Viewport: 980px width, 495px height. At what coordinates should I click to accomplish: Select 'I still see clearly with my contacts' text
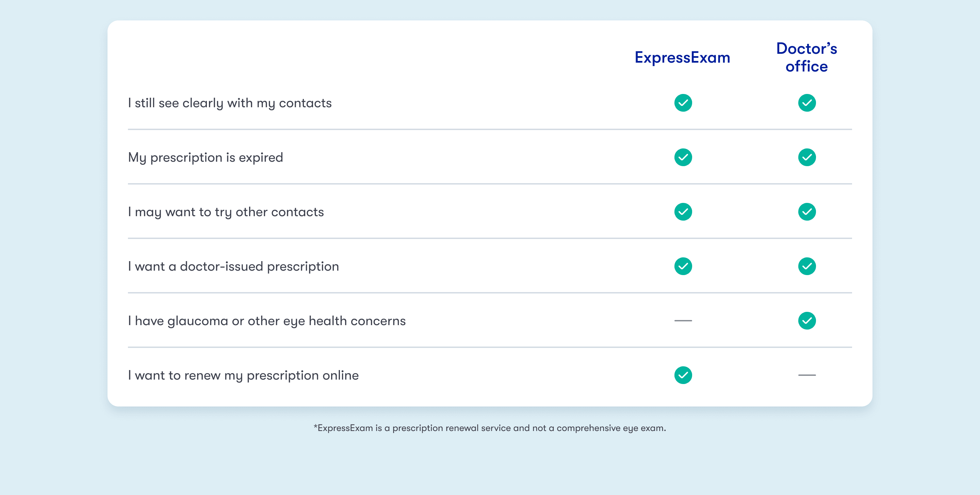tap(230, 103)
